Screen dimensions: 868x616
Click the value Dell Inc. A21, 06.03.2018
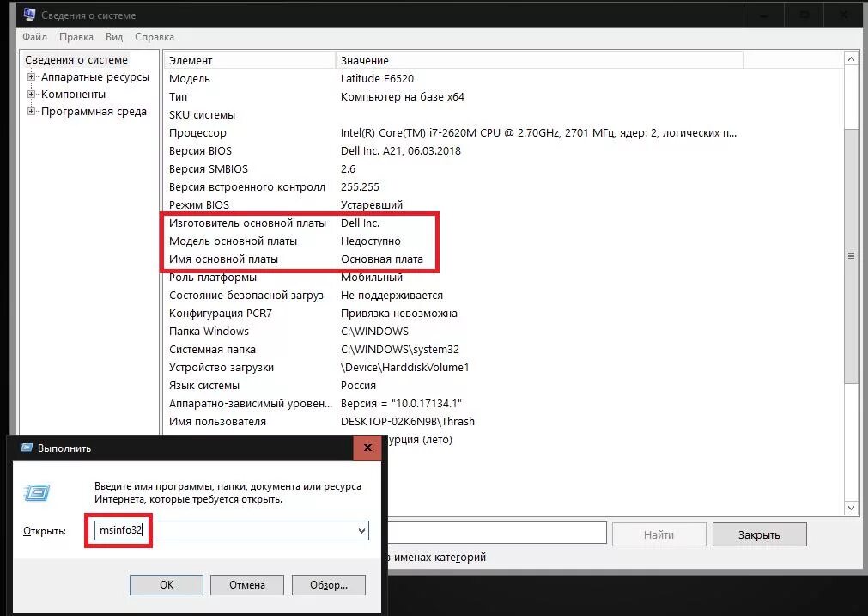click(x=401, y=150)
